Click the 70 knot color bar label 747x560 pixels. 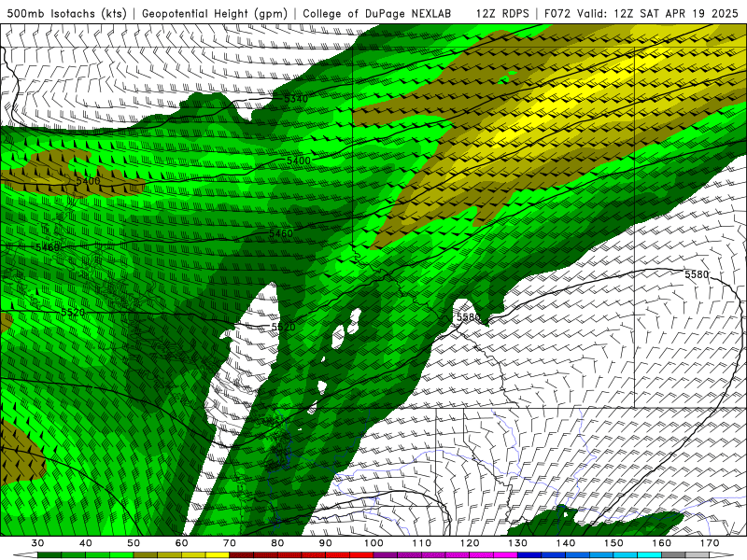coord(230,543)
